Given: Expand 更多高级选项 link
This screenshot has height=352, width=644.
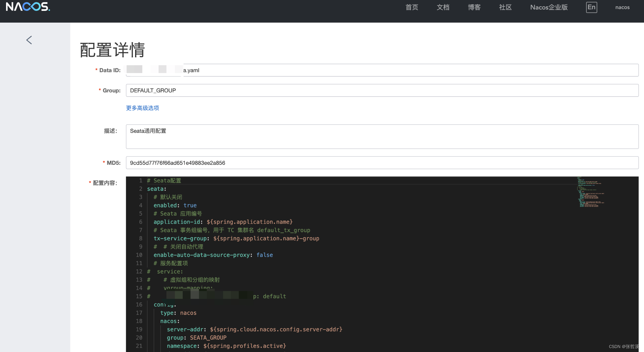Looking at the screenshot, I should pos(142,108).
